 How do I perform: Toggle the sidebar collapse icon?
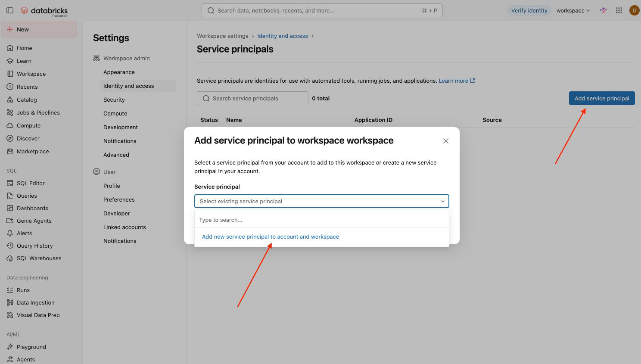pyautogui.click(x=10, y=10)
